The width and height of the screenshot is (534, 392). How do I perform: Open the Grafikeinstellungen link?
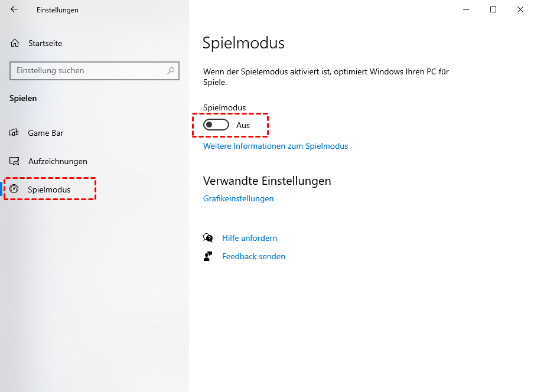(x=238, y=198)
